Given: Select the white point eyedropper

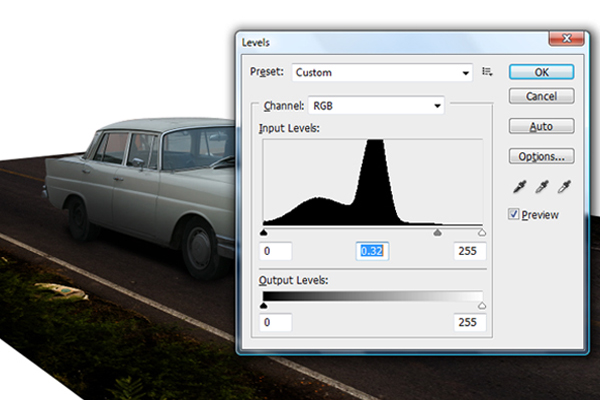Looking at the screenshot, I should [x=564, y=187].
